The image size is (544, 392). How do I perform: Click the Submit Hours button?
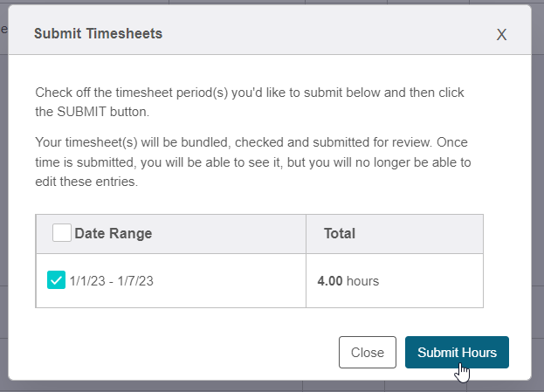pyautogui.click(x=457, y=352)
